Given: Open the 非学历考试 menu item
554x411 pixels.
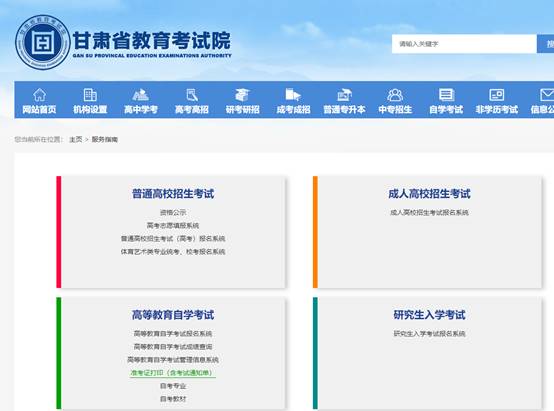Looking at the screenshot, I should [x=497, y=110].
